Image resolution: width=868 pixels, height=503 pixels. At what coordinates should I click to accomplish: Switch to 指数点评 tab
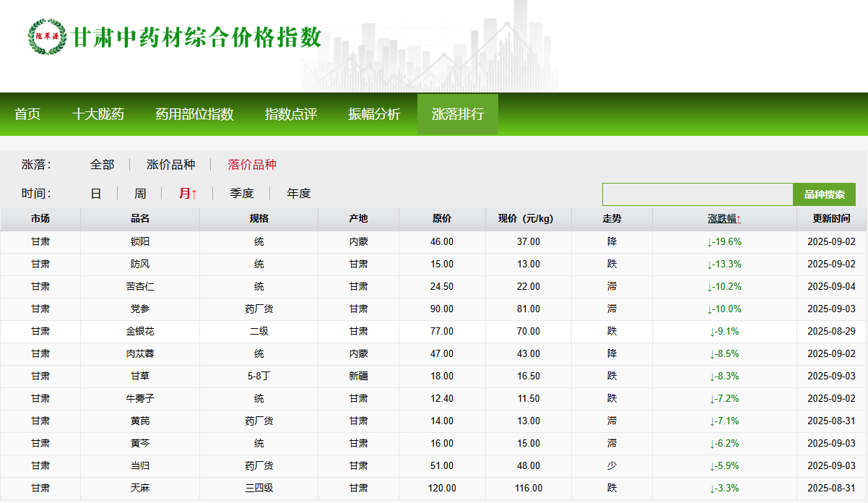[291, 114]
